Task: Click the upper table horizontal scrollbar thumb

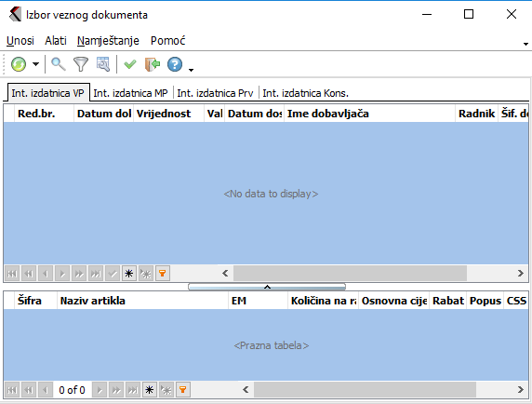Action: click(x=350, y=274)
